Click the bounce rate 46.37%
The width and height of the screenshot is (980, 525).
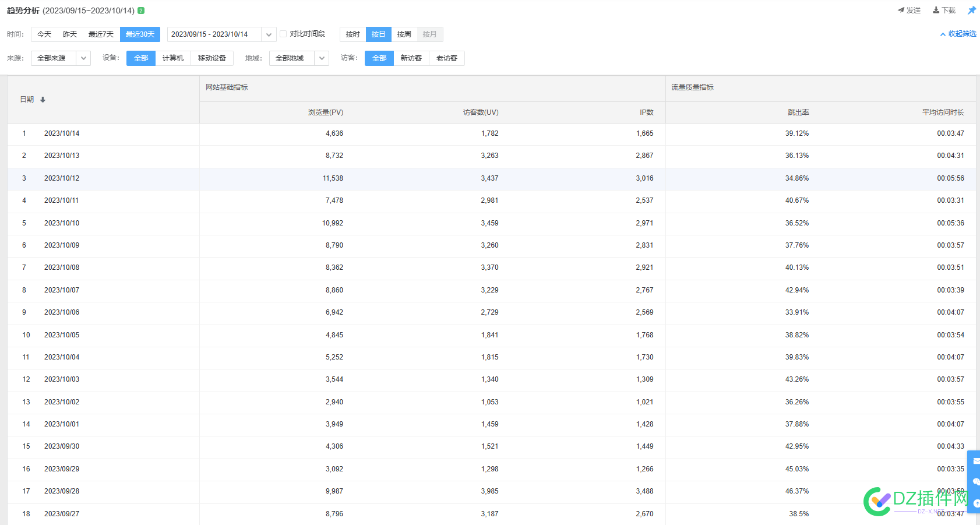pyautogui.click(x=797, y=491)
